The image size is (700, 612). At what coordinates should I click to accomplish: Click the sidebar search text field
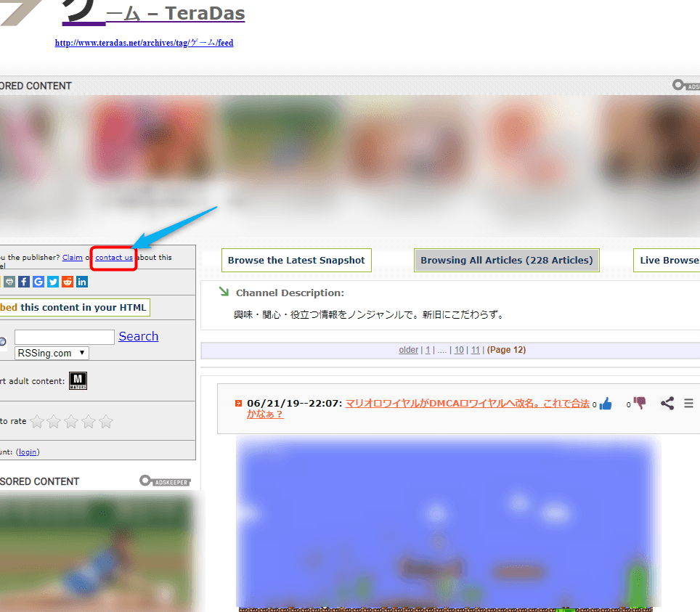pos(64,337)
